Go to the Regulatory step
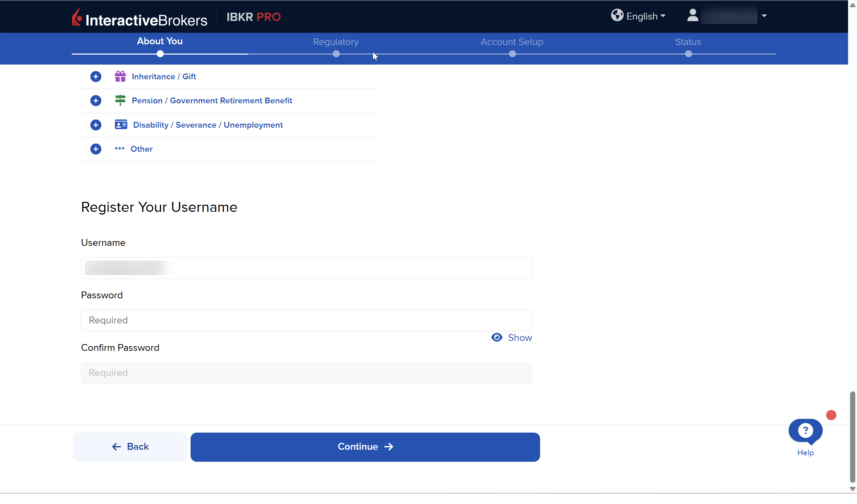 (336, 42)
